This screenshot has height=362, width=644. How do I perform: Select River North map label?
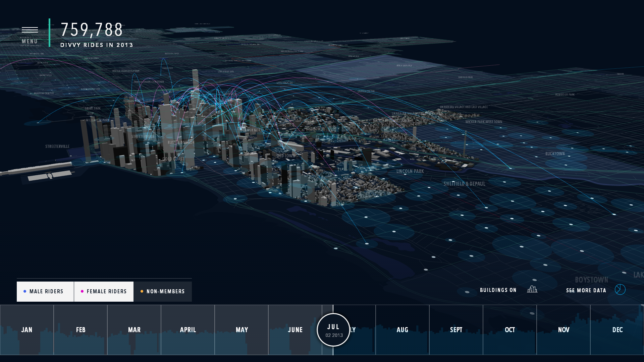[254, 130]
